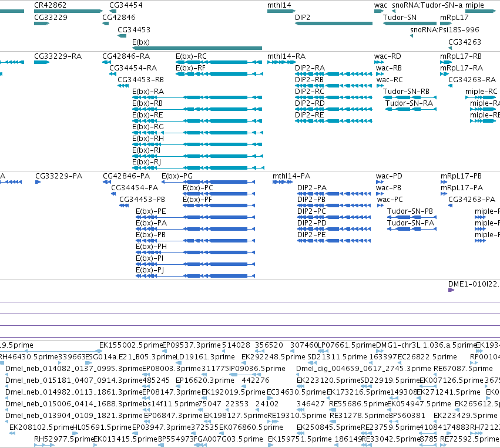Select the miple-RC transcript label
The height and width of the screenshot is (448, 500).
481,92
